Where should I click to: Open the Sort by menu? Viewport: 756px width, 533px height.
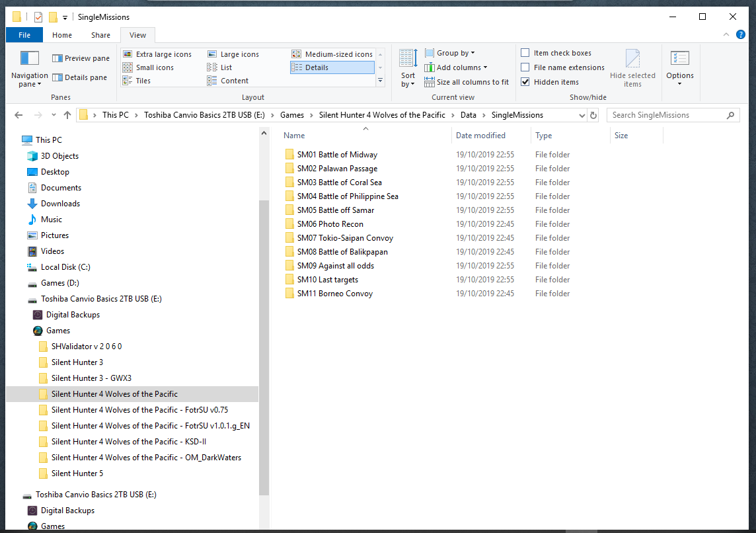pos(408,68)
